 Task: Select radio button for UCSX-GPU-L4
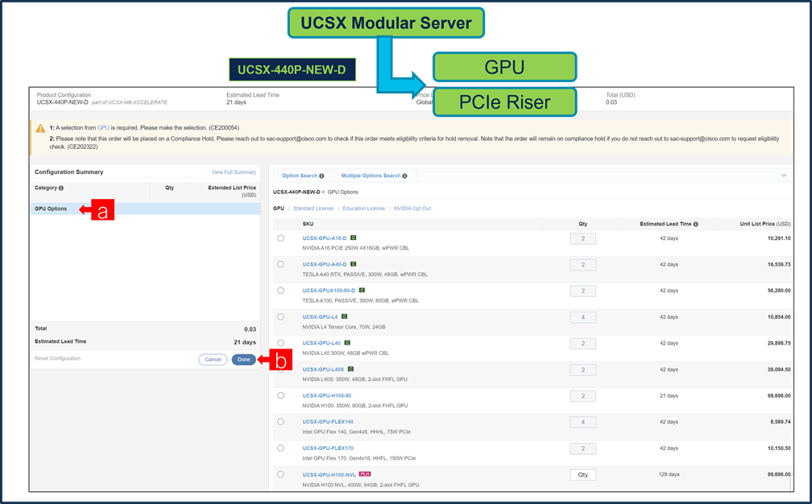(280, 316)
